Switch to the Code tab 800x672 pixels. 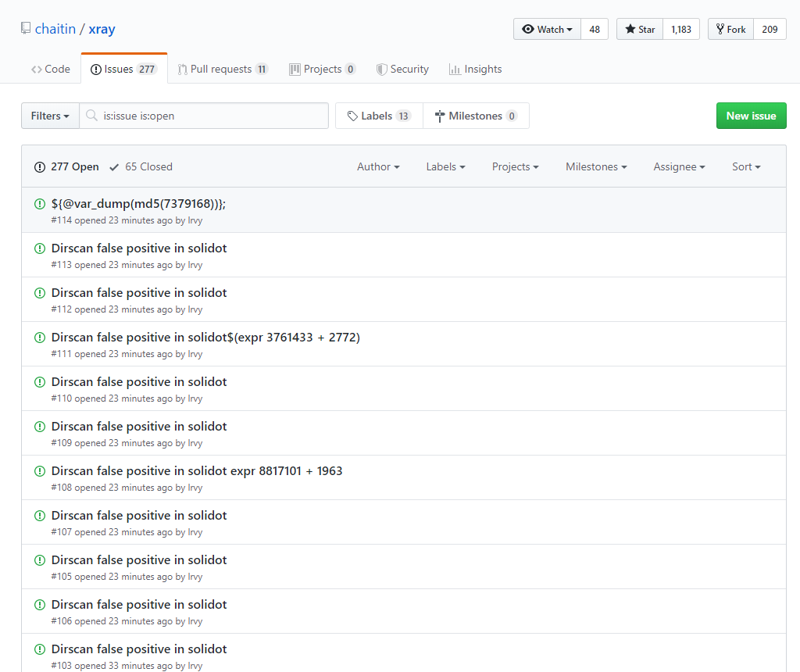(x=51, y=69)
